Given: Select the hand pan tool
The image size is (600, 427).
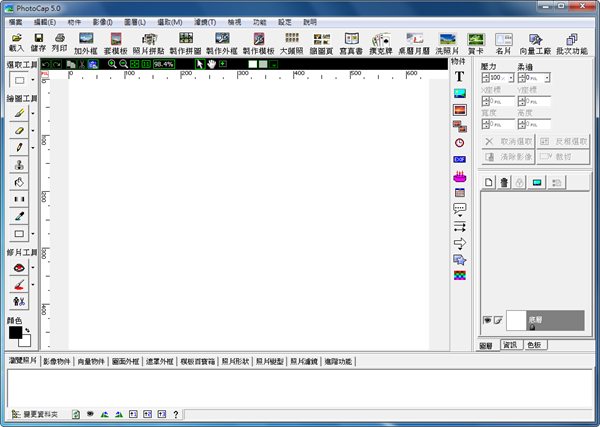Looking at the screenshot, I should (x=212, y=64).
